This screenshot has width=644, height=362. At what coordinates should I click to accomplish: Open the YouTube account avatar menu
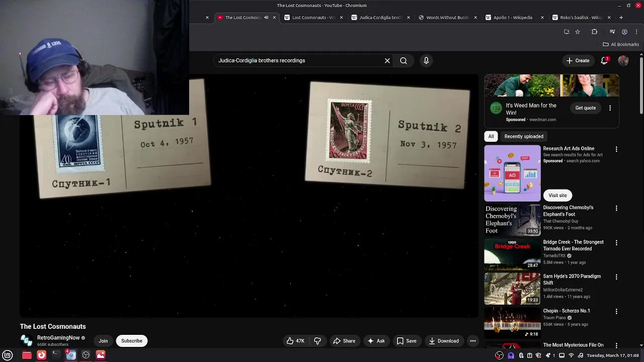(623, 60)
